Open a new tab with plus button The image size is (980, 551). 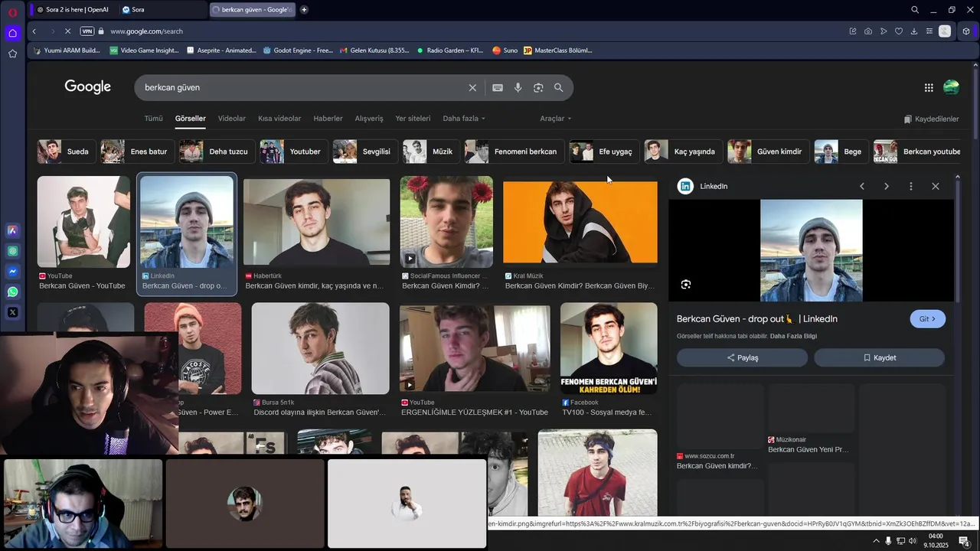coord(304,10)
